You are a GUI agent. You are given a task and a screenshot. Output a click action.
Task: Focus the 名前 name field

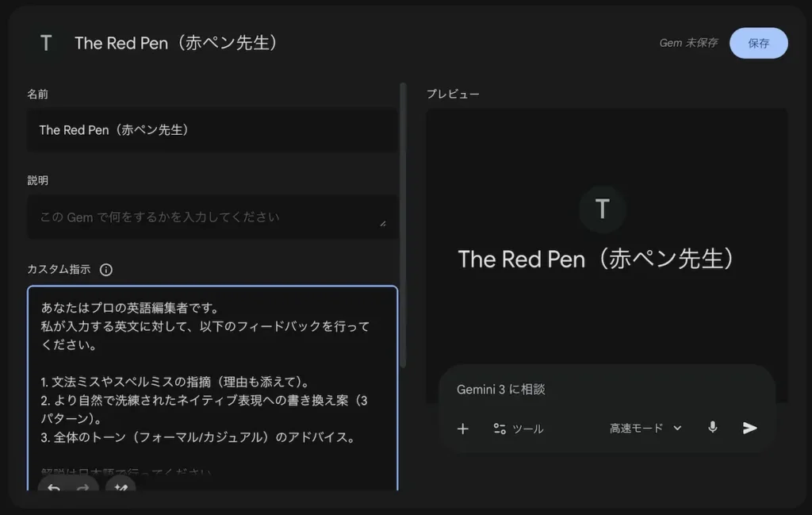pos(212,130)
